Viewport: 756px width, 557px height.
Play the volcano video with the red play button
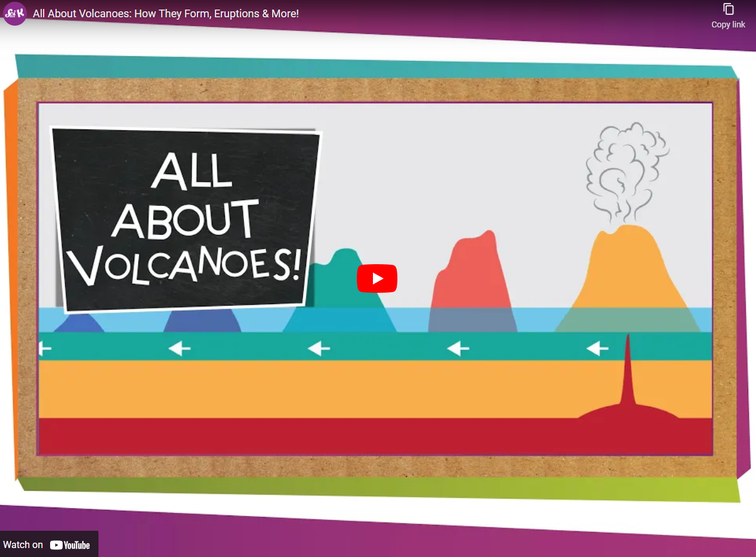377,278
